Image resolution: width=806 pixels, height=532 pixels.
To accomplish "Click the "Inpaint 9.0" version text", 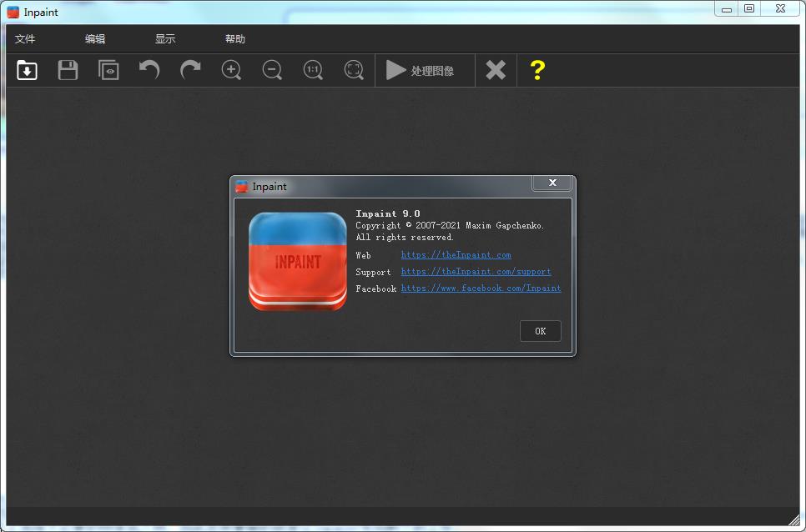I will tap(388, 213).
